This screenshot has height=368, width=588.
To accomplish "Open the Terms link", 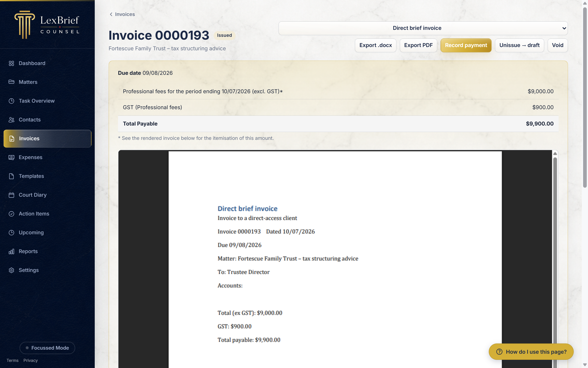I will point(12,360).
